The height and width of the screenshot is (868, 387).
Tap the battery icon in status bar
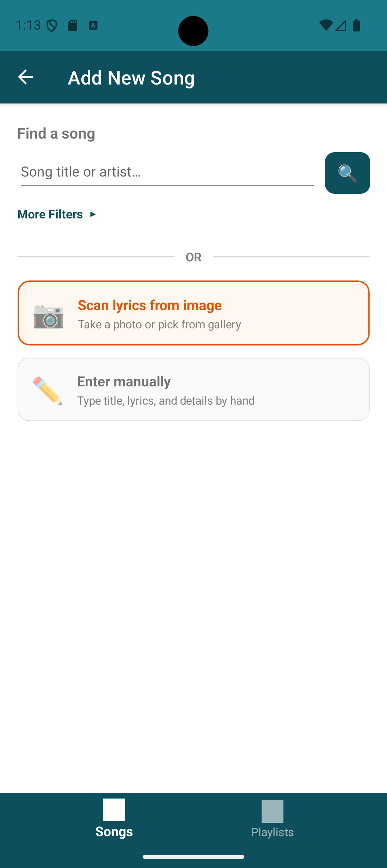pos(357,25)
